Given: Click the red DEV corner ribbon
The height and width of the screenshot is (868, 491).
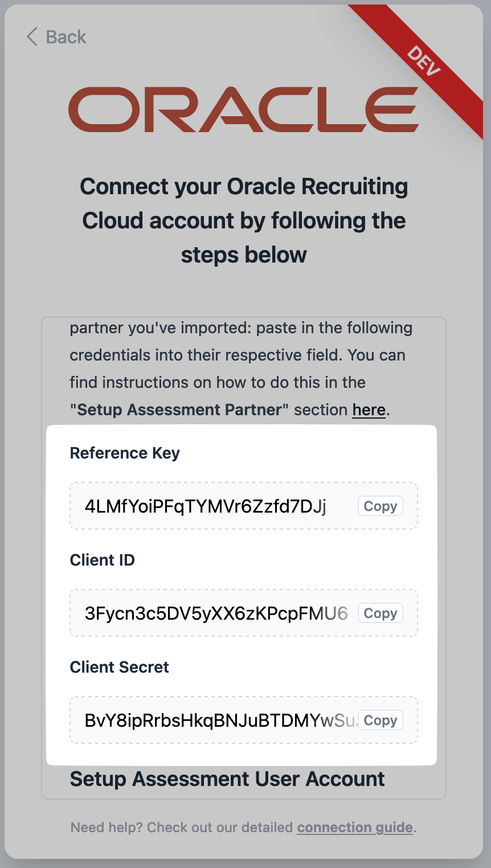Looking at the screenshot, I should coord(424,61).
